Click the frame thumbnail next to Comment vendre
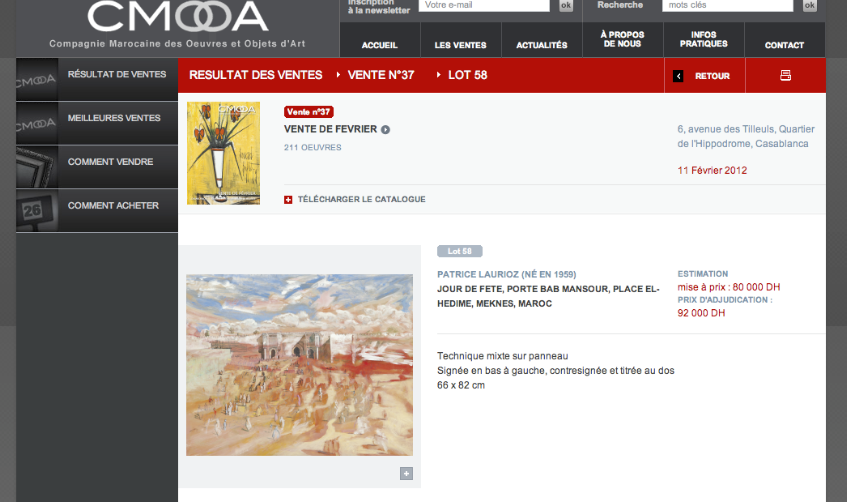Screen dimensions: 847x502 [x=37, y=167]
